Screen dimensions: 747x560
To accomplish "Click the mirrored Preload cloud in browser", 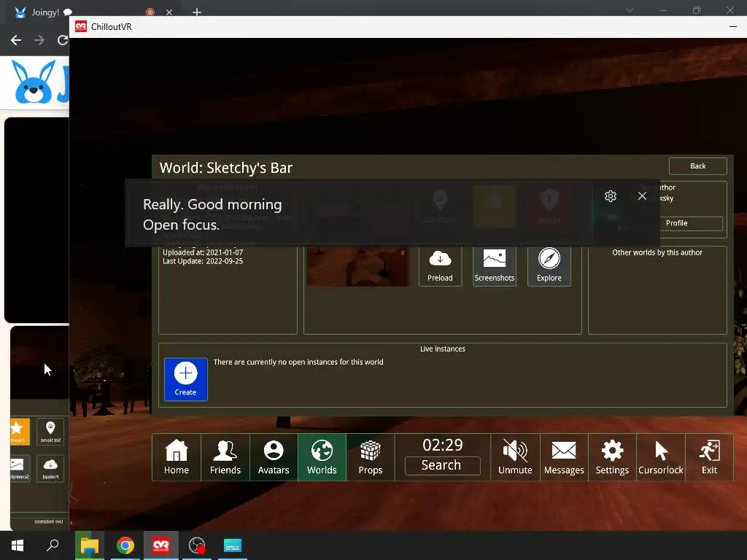I will point(50,469).
